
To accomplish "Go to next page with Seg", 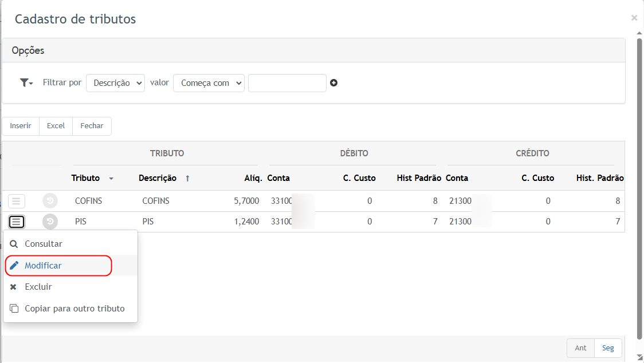I will (607, 348).
